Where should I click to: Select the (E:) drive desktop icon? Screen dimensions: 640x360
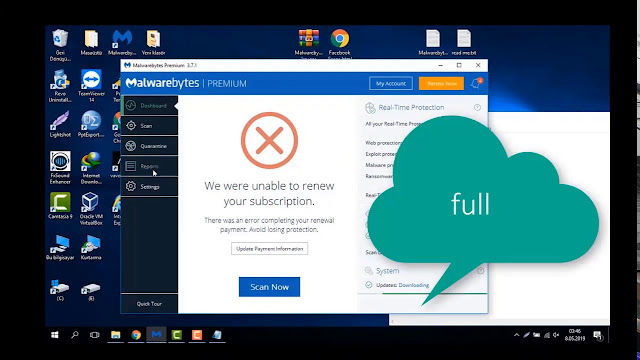[x=91, y=290]
